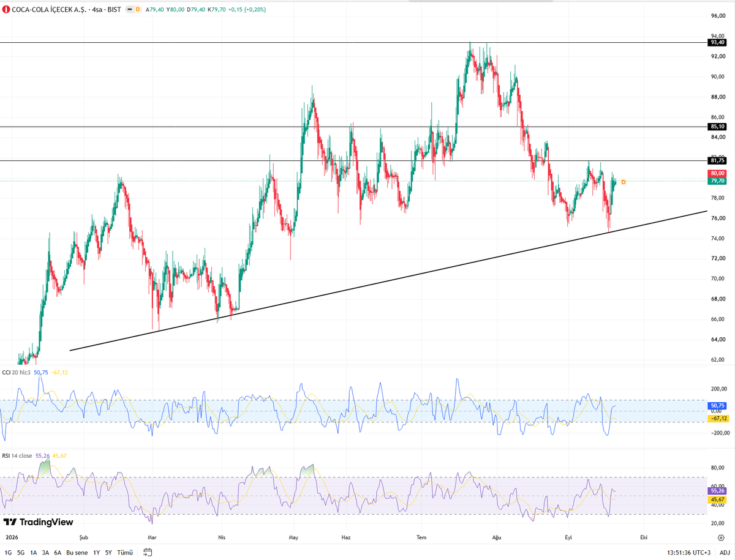Select the RSI 14 close indicator label
Viewport: 735px width, 560px height.
[17, 455]
